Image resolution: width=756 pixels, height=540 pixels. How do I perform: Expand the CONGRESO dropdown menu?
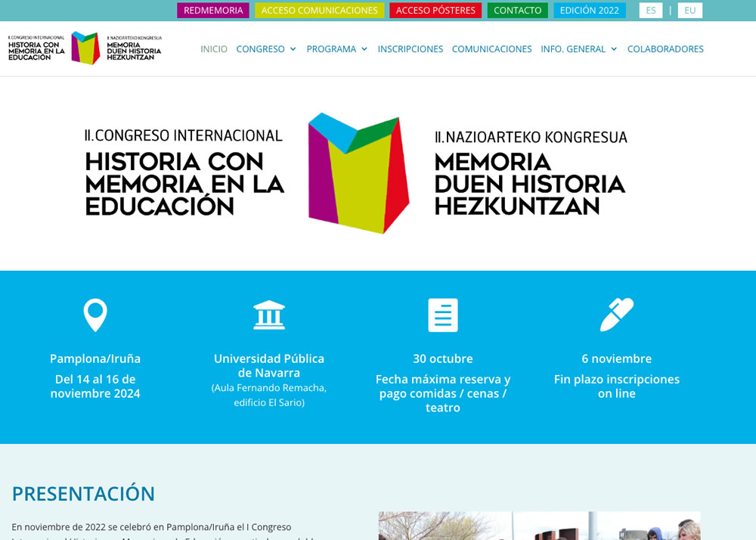[x=266, y=49]
